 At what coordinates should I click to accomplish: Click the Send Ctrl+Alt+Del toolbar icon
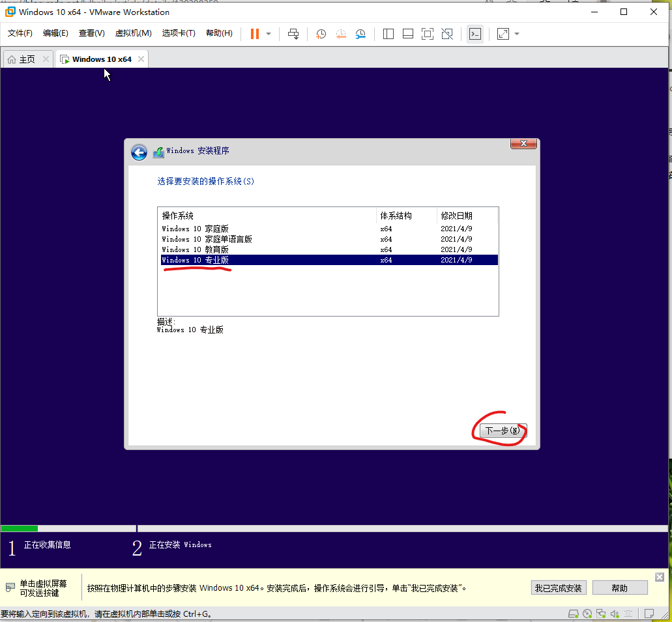293,34
